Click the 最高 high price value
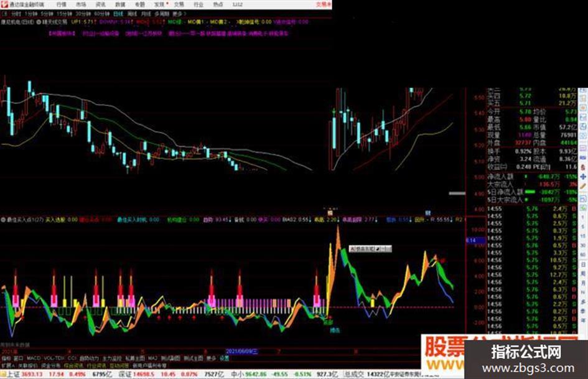The image size is (588, 379). coord(525,119)
